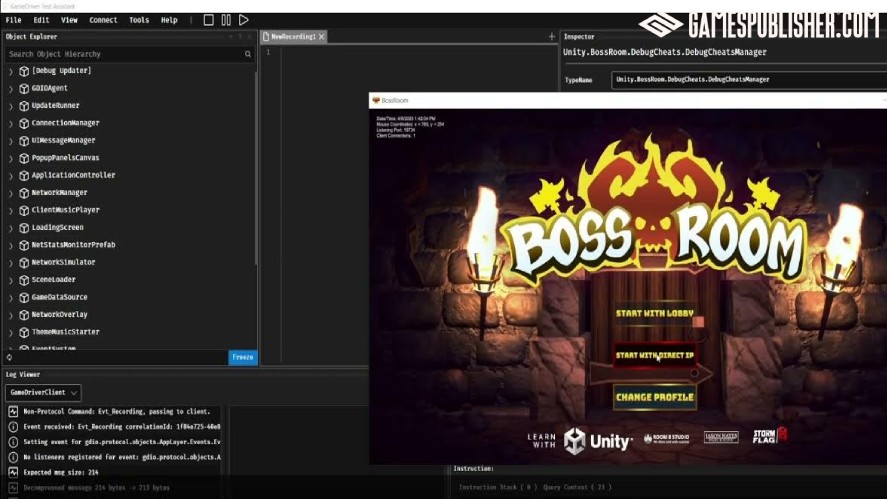Click the plus icon to add a new tab
The image size is (887, 499).
point(552,37)
